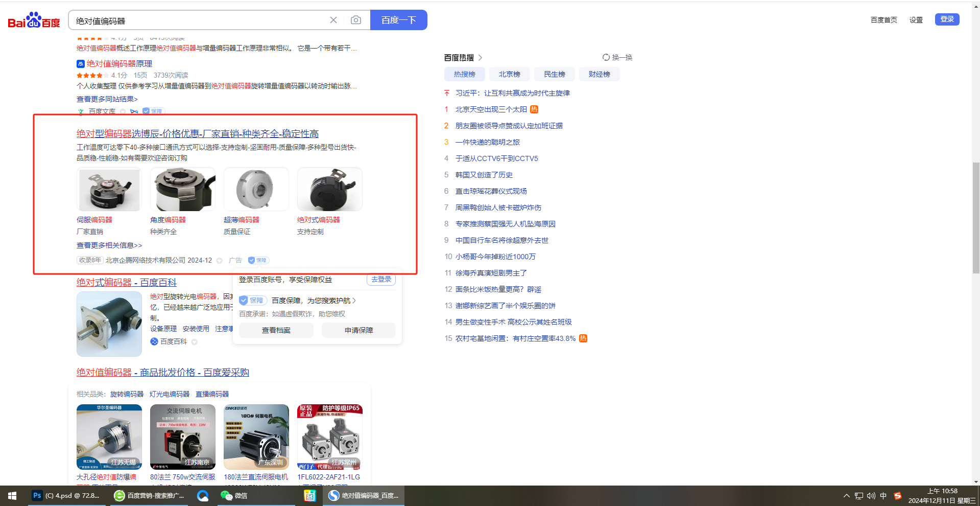Click the 保障 shield badge beside 广告
The image size is (980, 506).
258,260
